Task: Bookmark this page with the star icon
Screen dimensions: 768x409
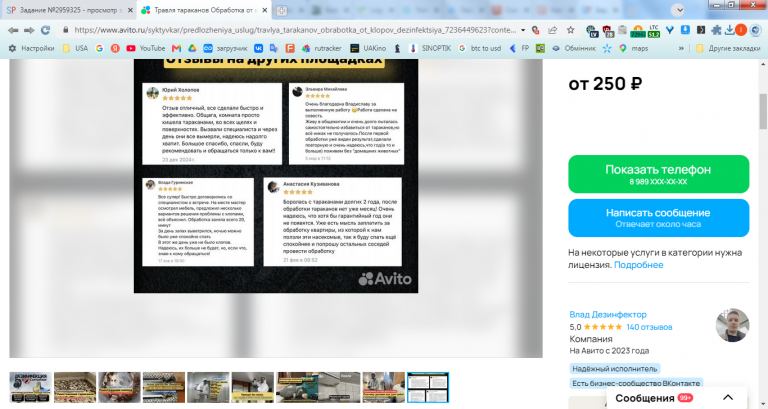Action: point(571,30)
